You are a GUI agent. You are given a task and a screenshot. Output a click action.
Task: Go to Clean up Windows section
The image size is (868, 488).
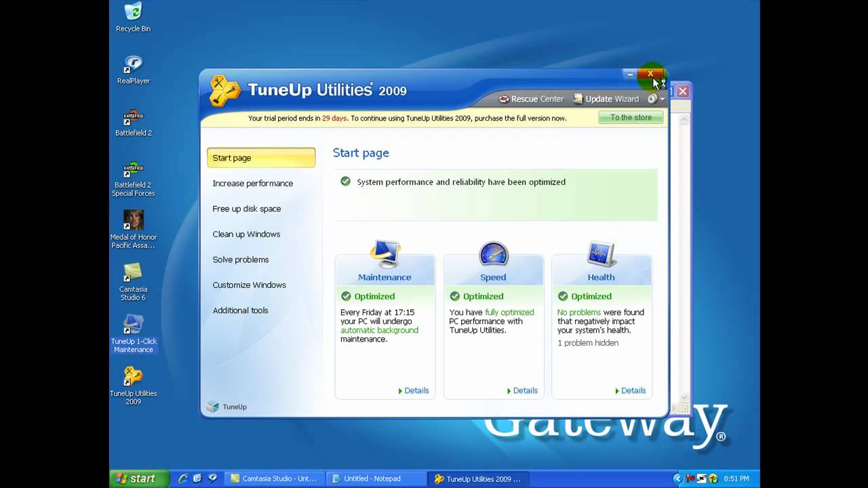pos(246,234)
